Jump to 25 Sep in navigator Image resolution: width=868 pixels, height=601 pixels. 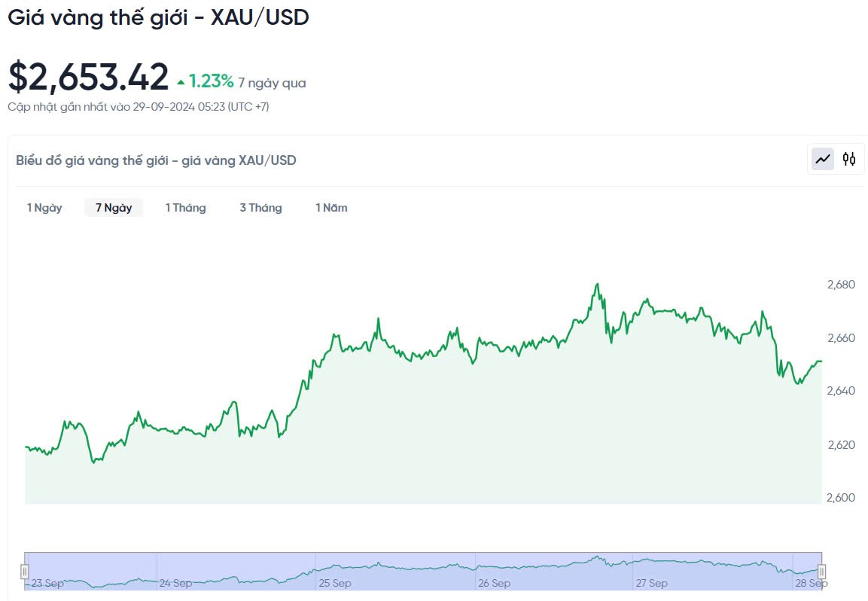click(x=335, y=583)
